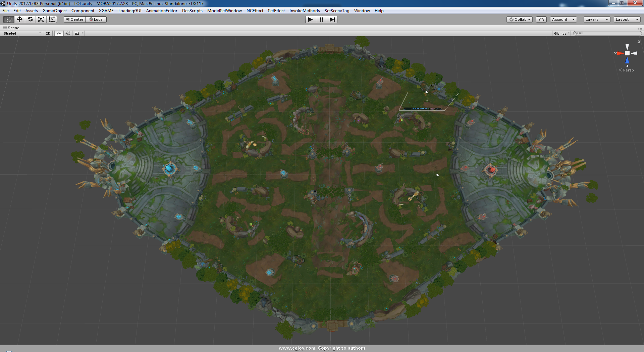Image resolution: width=644 pixels, height=352 pixels.
Task: Select the white camera frustum rectangle
Action: (x=429, y=101)
